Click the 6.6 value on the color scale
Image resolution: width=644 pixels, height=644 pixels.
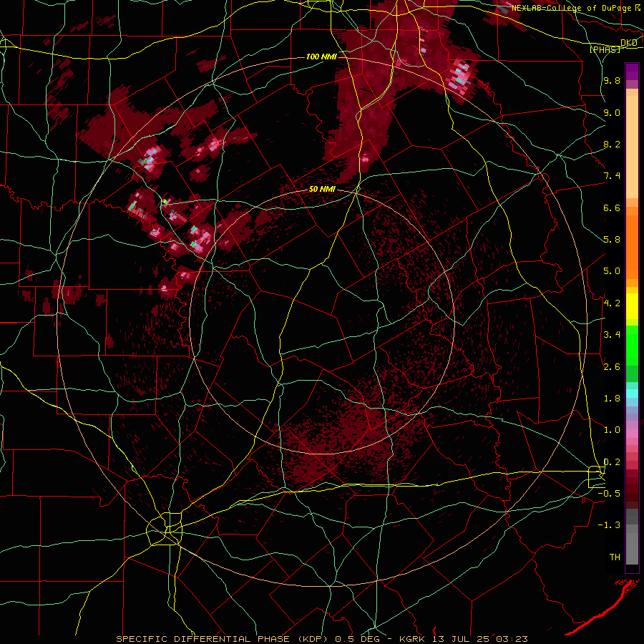612,208
